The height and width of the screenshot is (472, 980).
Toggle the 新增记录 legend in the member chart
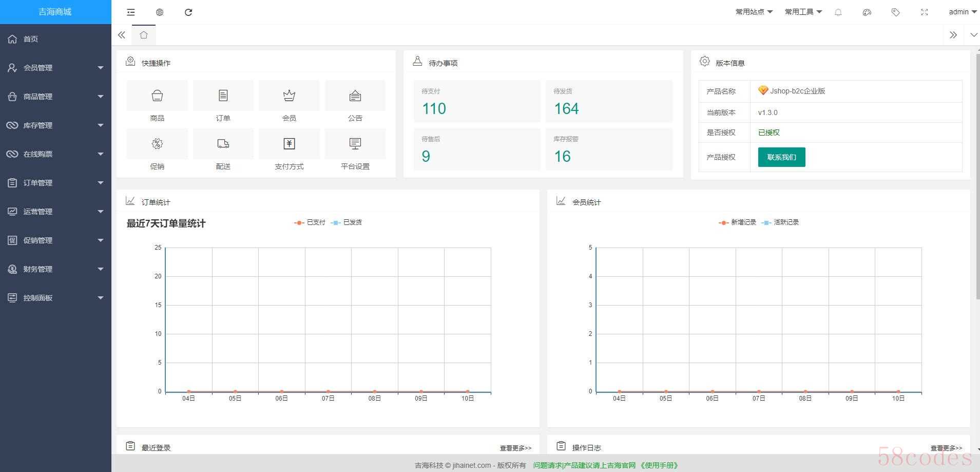pyautogui.click(x=738, y=222)
